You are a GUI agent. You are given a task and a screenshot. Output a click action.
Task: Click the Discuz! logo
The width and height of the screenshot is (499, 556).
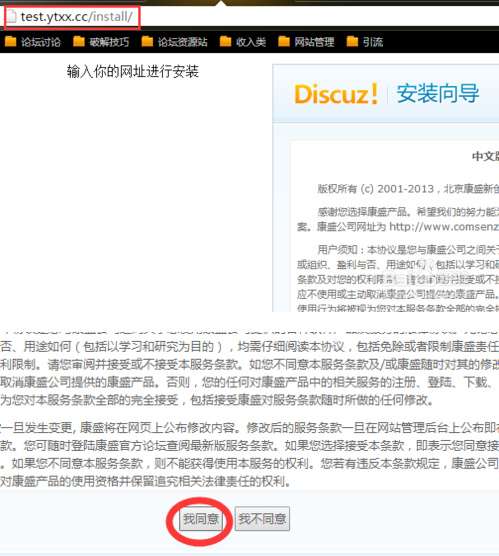coord(336,94)
